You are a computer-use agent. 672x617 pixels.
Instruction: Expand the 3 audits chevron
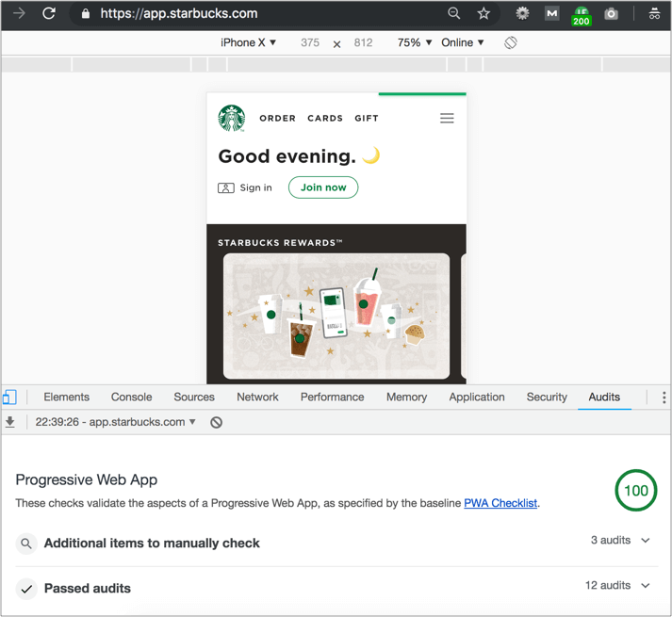(646, 541)
